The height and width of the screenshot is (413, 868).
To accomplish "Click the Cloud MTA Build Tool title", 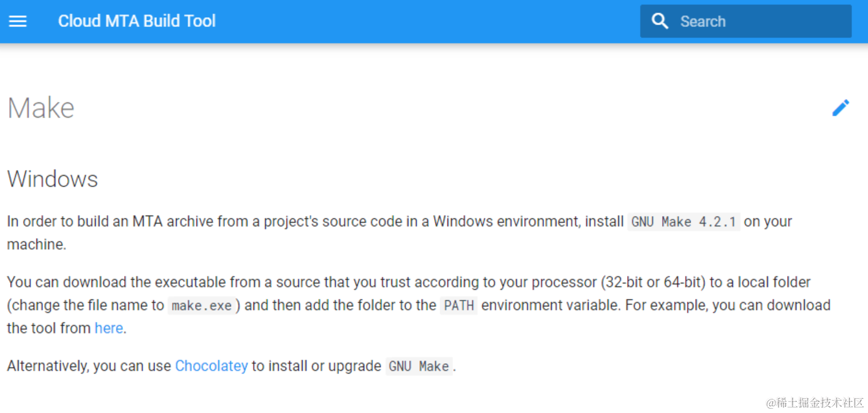I will tap(137, 21).
